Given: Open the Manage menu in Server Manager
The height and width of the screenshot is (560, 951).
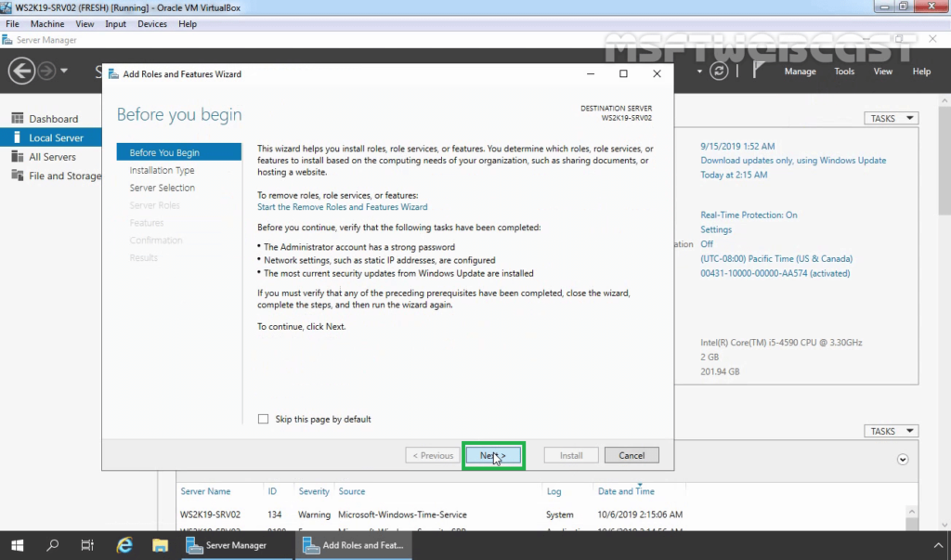Looking at the screenshot, I should [800, 72].
